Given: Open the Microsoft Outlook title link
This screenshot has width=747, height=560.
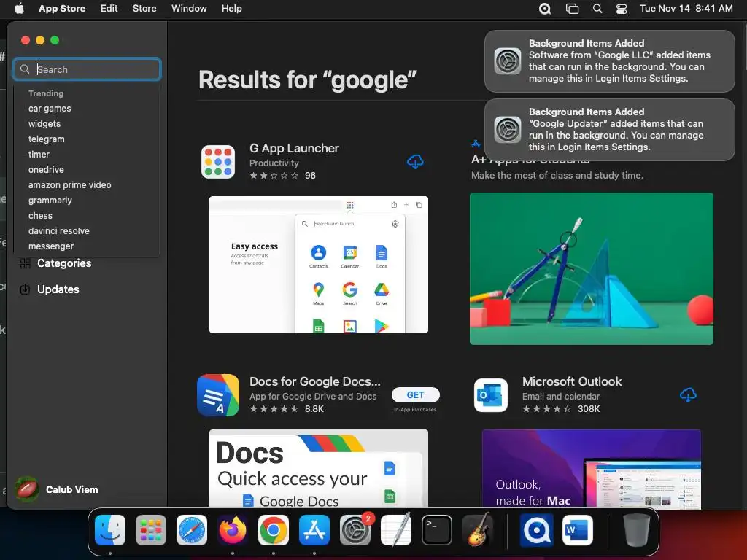Looking at the screenshot, I should tap(572, 381).
